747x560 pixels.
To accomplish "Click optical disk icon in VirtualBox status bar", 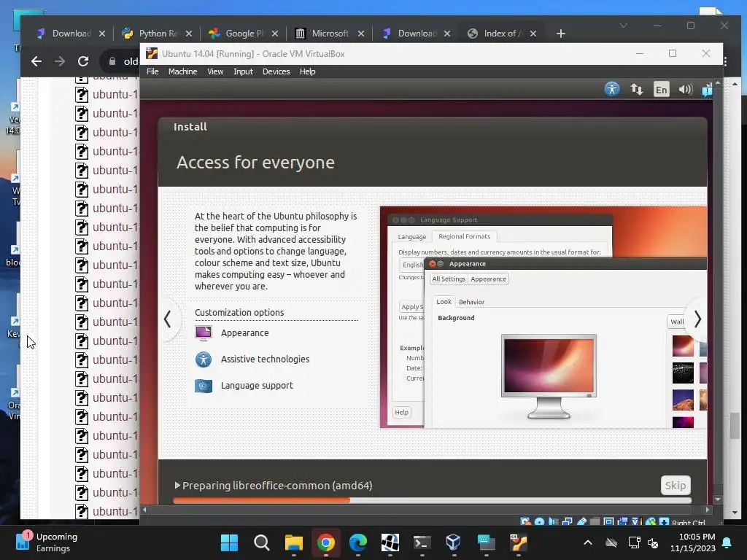I will [539, 521].
